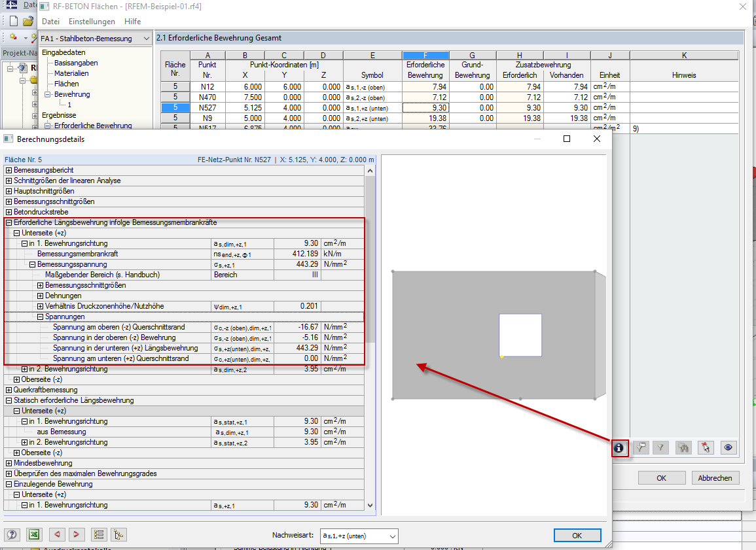Click OK in the RF-BETON Flächen window

click(662, 478)
